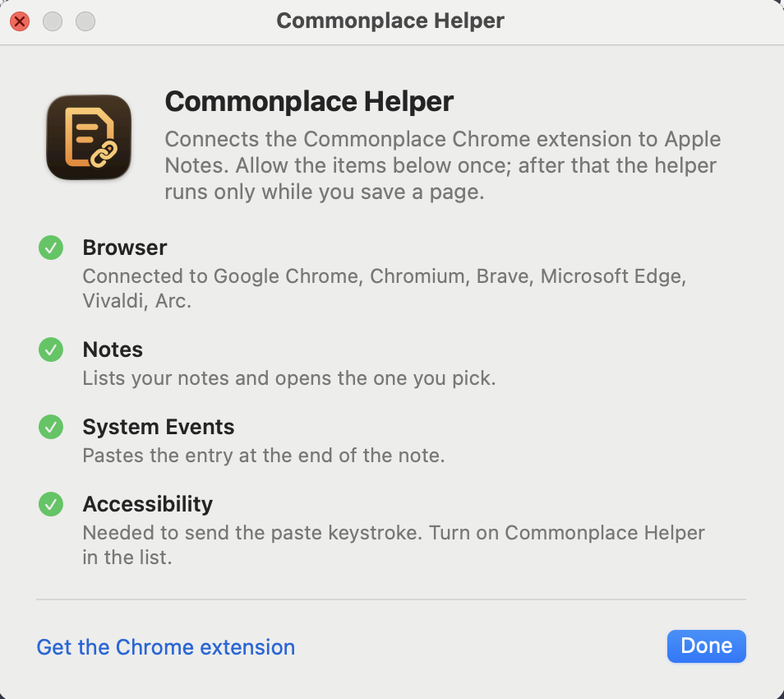Close the Commonplace Helper window

(x=20, y=21)
